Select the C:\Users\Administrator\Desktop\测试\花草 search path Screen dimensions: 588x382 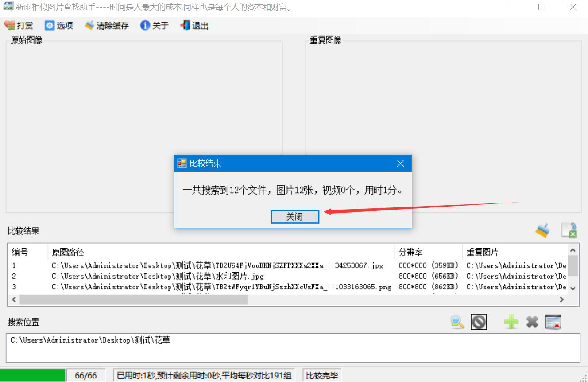pyautogui.click(x=90, y=340)
